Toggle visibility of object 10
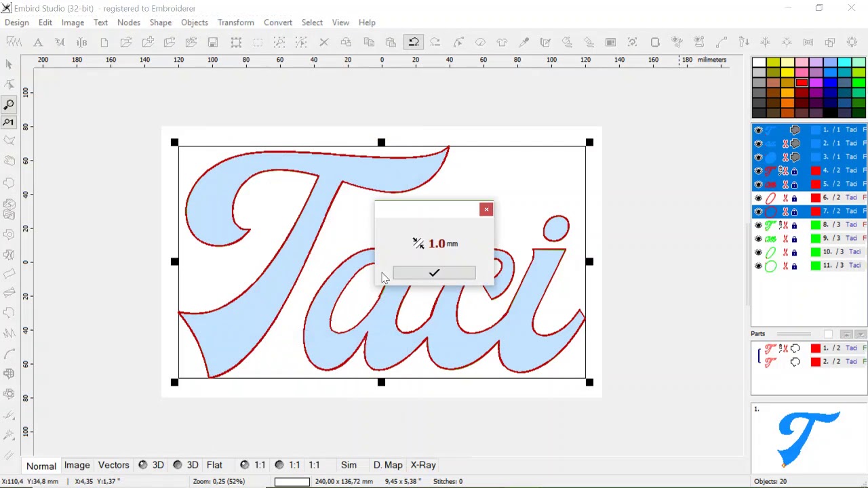This screenshot has height=488, width=868. click(758, 252)
